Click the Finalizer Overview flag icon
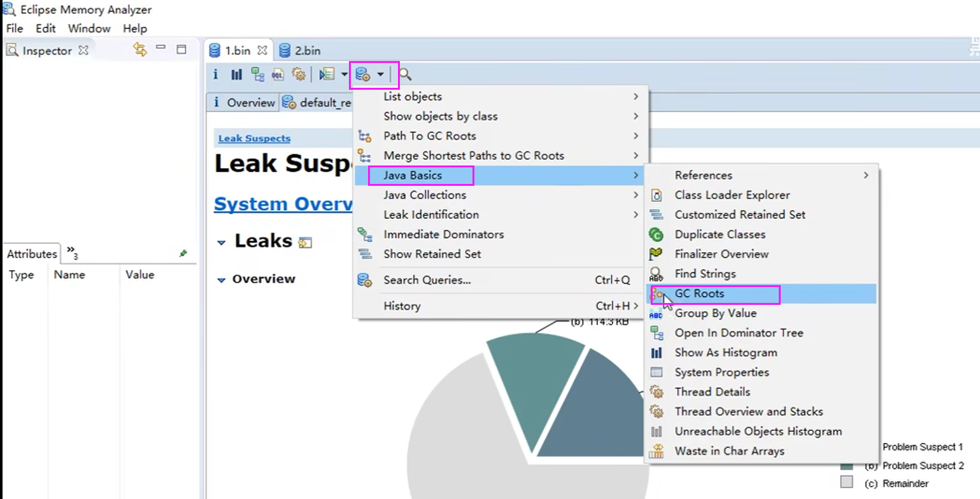The height and width of the screenshot is (499, 980). tap(656, 254)
